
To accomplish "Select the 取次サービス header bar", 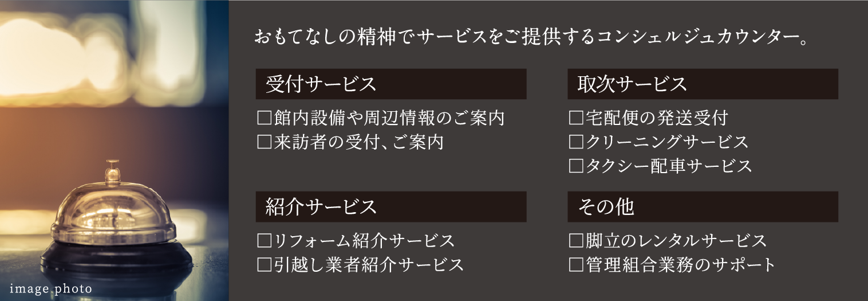I will tap(702, 84).
